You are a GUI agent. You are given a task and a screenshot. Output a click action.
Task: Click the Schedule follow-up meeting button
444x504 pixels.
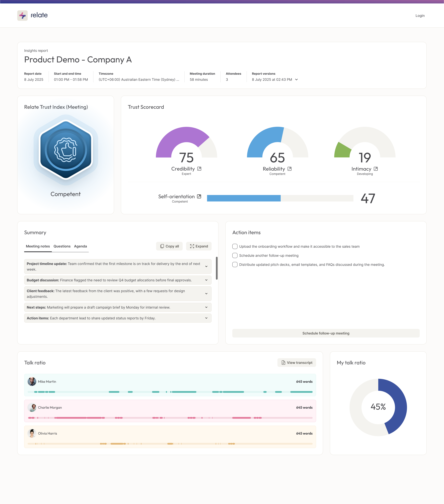326,333
